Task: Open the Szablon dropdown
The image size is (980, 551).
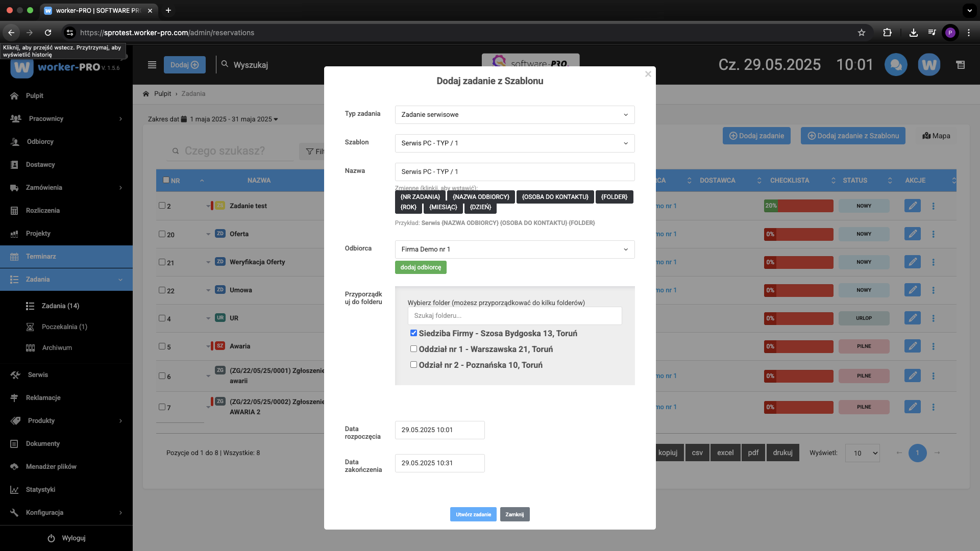Action: pos(514,143)
